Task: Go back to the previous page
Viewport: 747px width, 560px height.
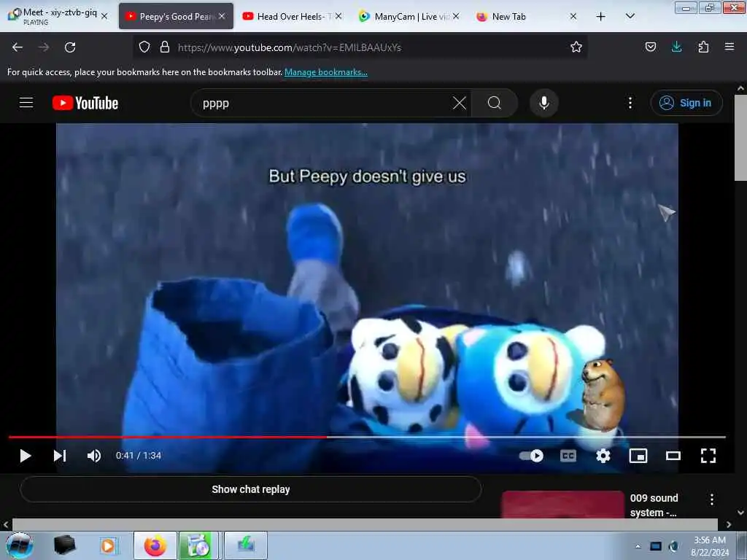Action: tap(18, 47)
